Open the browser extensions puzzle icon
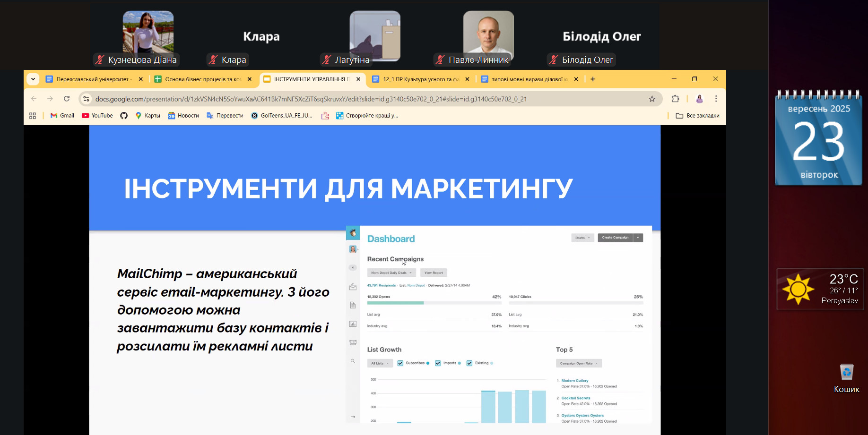The height and width of the screenshot is (435, 868). click(675, 99)
